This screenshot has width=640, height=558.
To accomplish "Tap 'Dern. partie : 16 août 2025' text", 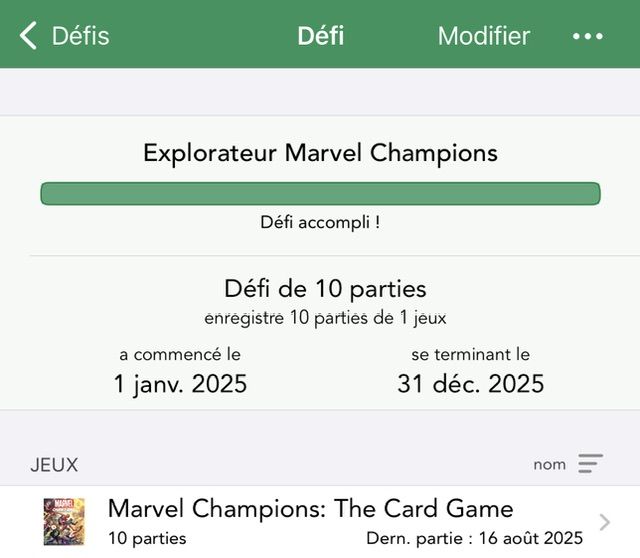I will (474, 538).
